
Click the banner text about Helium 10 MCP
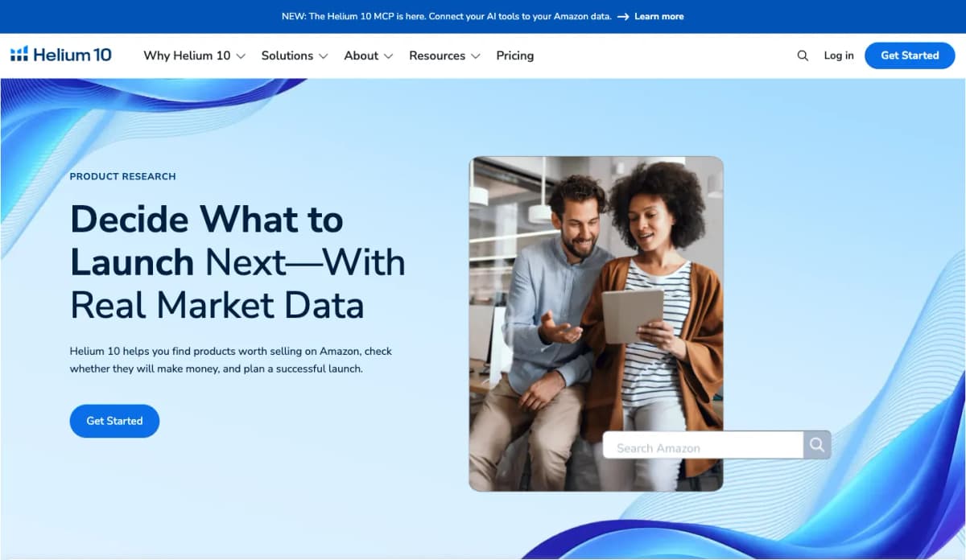pos(447,16)
